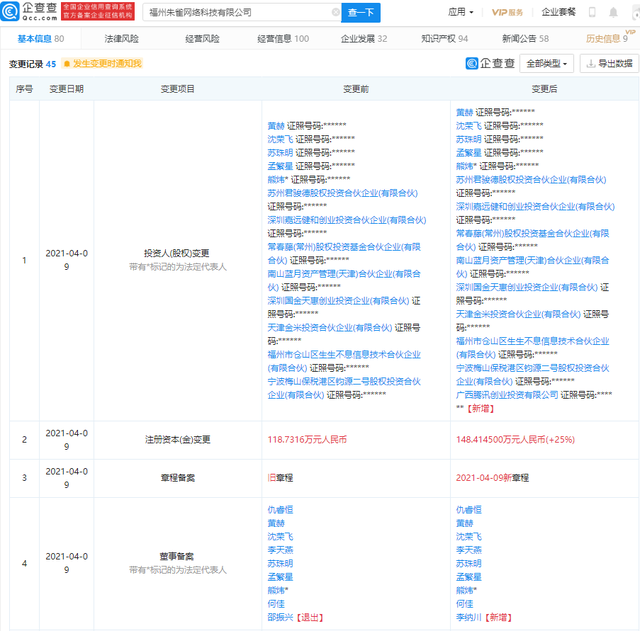
Task: Open 孟繁星 shareholder link in 变更后 investor list
Action: point(469,153)
